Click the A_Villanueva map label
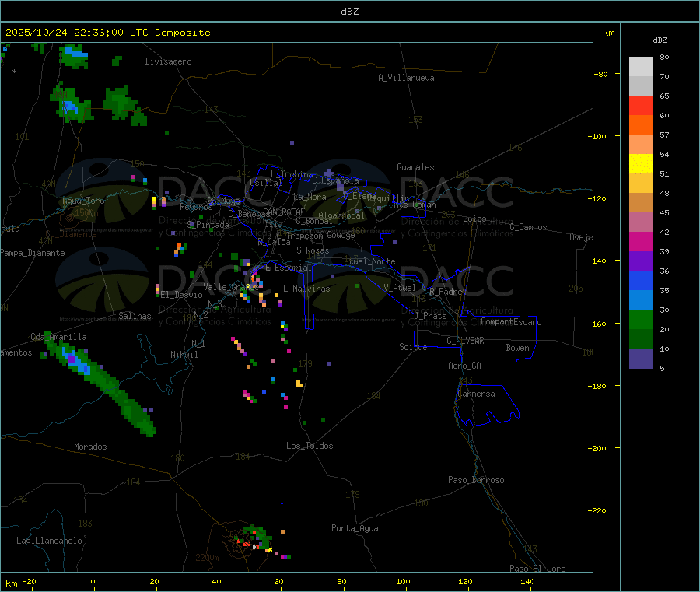This screenshot has height=592, width=700. [406, 78]
